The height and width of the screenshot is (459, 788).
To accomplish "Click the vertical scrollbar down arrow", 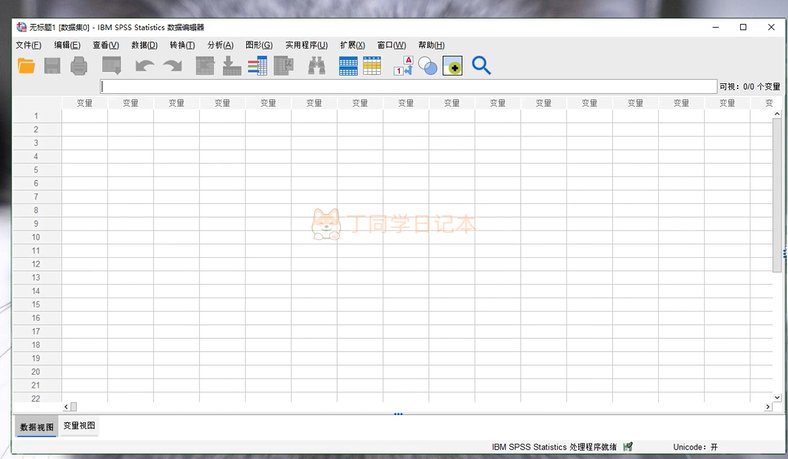I will pos(776,396).
